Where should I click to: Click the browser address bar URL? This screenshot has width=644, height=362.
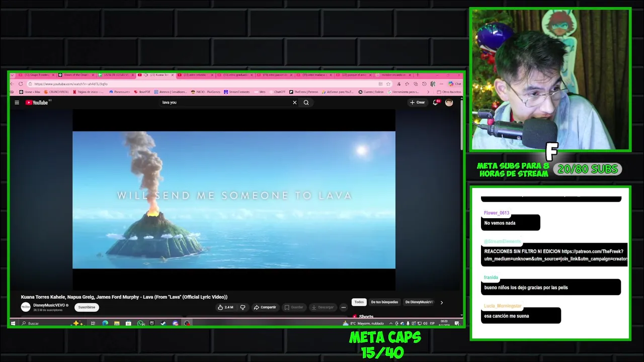click(x=70, y=84)
